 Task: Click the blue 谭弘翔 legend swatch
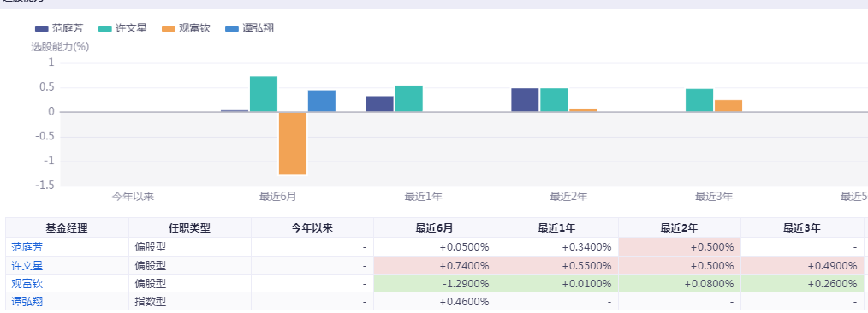point(233,29)
